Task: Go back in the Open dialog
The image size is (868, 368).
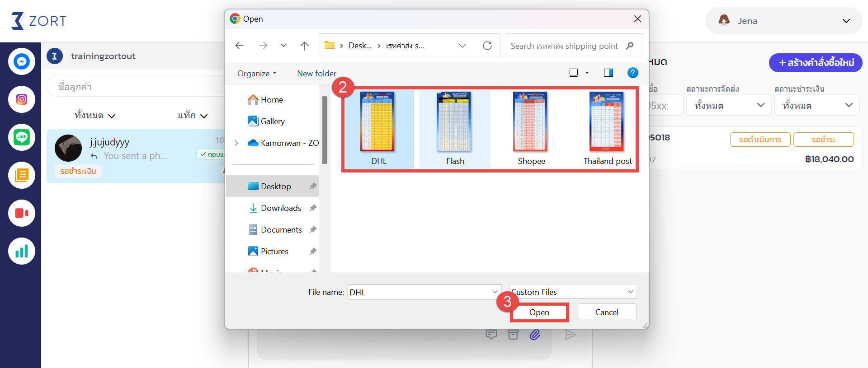Action: (240, 46)
